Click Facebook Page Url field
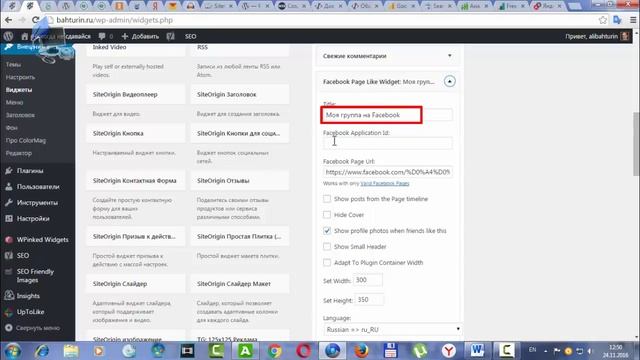Screen dimensions: 640x360 point(387,172)
